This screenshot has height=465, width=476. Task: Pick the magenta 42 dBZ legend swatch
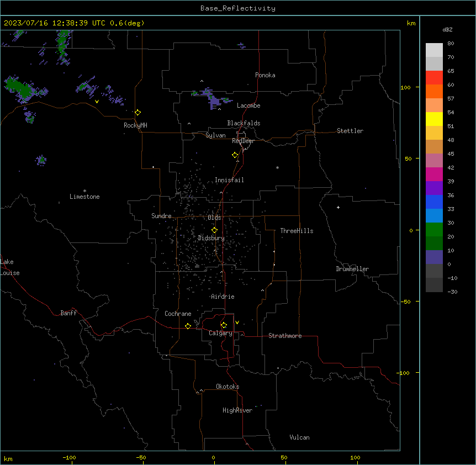click(x=434, y=174)
